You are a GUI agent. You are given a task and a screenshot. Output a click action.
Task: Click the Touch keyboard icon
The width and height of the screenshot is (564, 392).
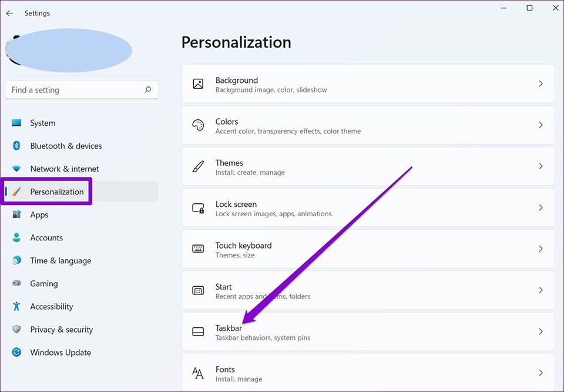[198, 249]
